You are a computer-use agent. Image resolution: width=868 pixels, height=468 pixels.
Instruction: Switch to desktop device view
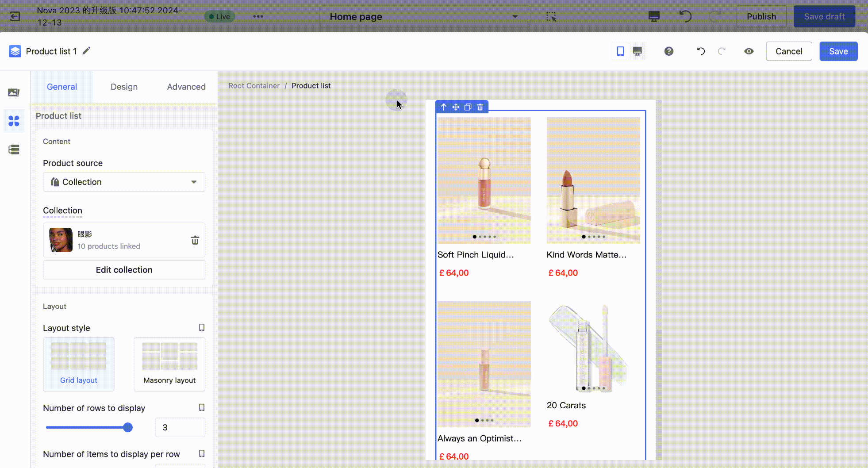click(x=637, y=51)
